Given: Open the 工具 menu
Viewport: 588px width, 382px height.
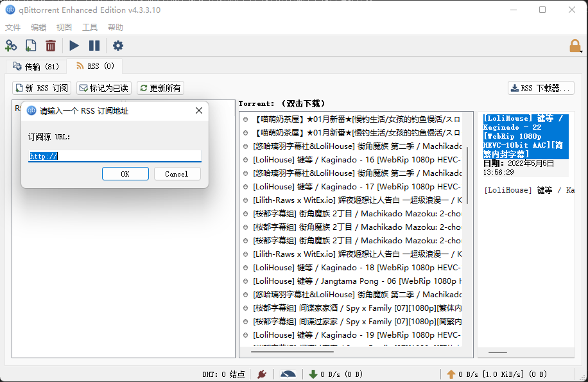Looking at the screenshot, I should click(90, 28).
